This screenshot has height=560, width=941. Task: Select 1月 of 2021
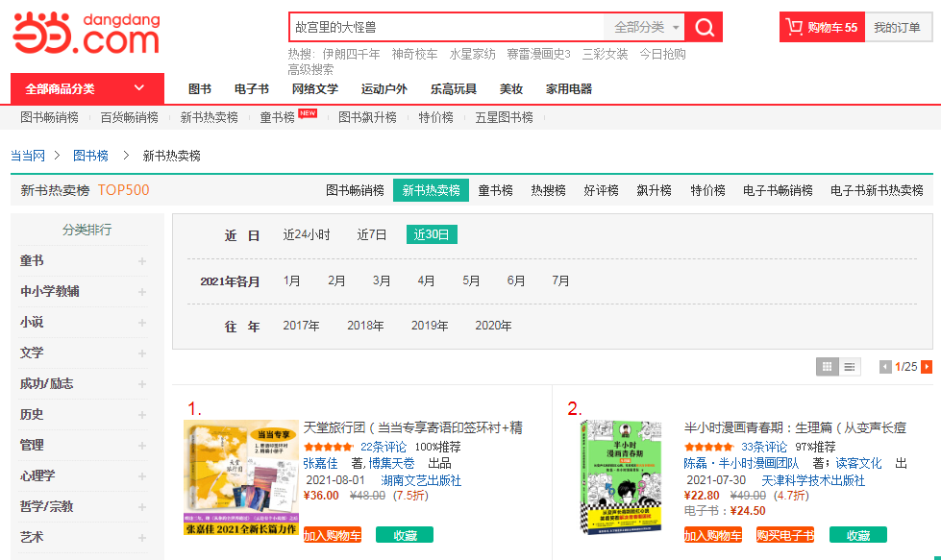[x=291, y=280]
